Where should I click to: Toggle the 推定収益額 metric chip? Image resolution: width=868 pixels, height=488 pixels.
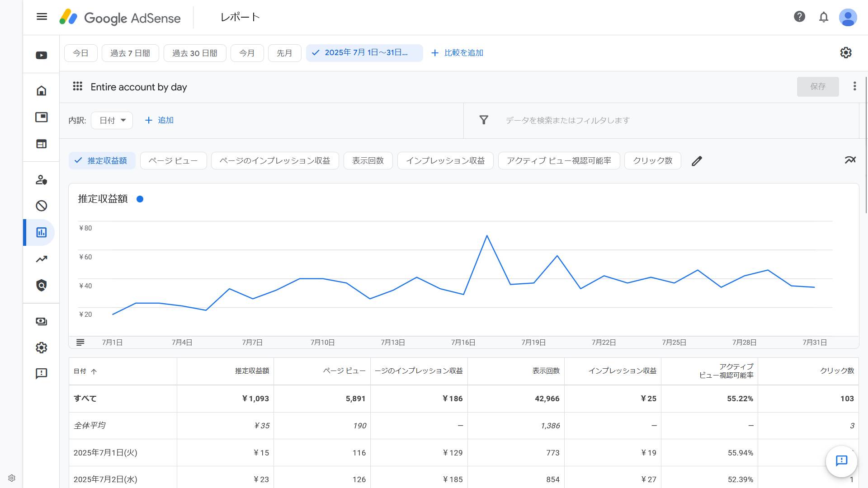pos(102,161)
